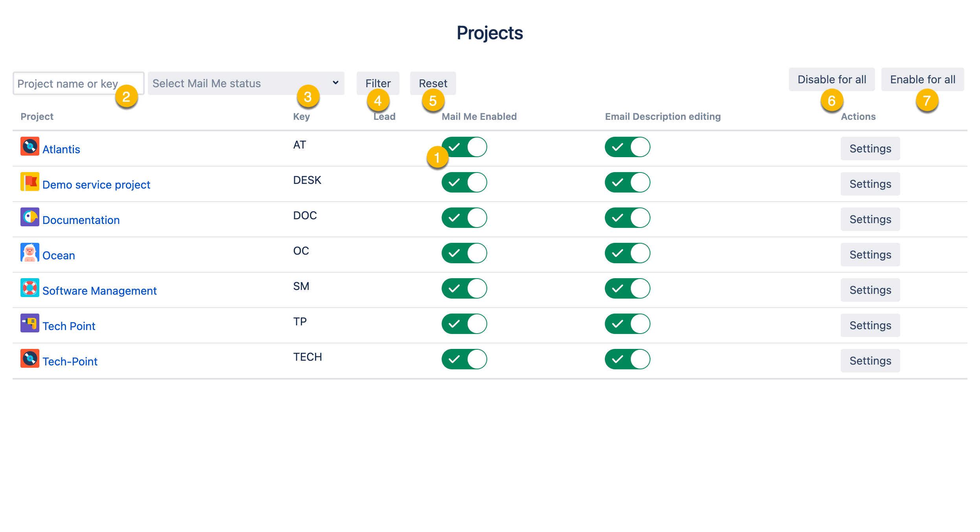Click the Ocean project avatar icon
Image resolution: width=980 pixels, height=532 pixels.
[x=30, y=253]
